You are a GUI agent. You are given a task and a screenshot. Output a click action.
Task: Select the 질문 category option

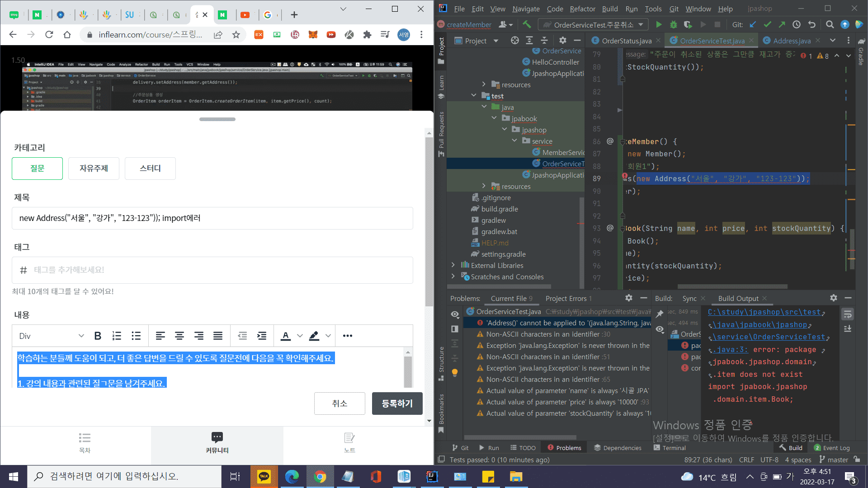pos(37,168)
